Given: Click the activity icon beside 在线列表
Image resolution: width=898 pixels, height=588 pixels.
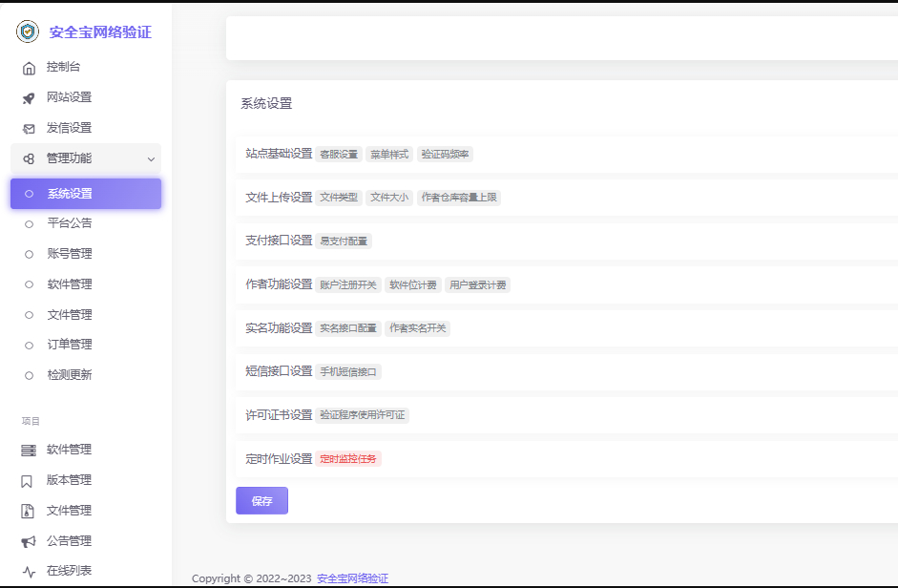Looking at the screenshot, I should 29,569.
